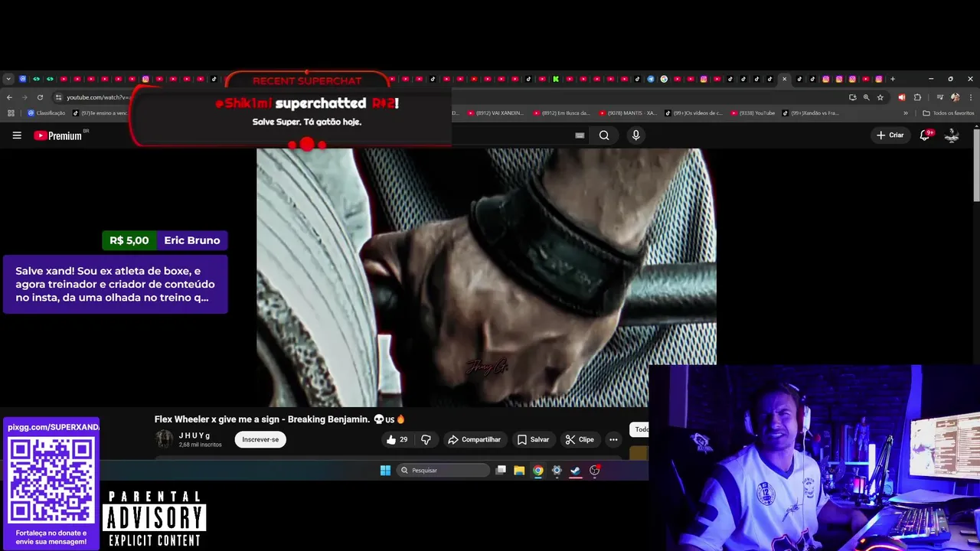Viewport: 980px width, 551px height.
Task: Open File Explorer from the taskbar
Action: tap(519, 471)
